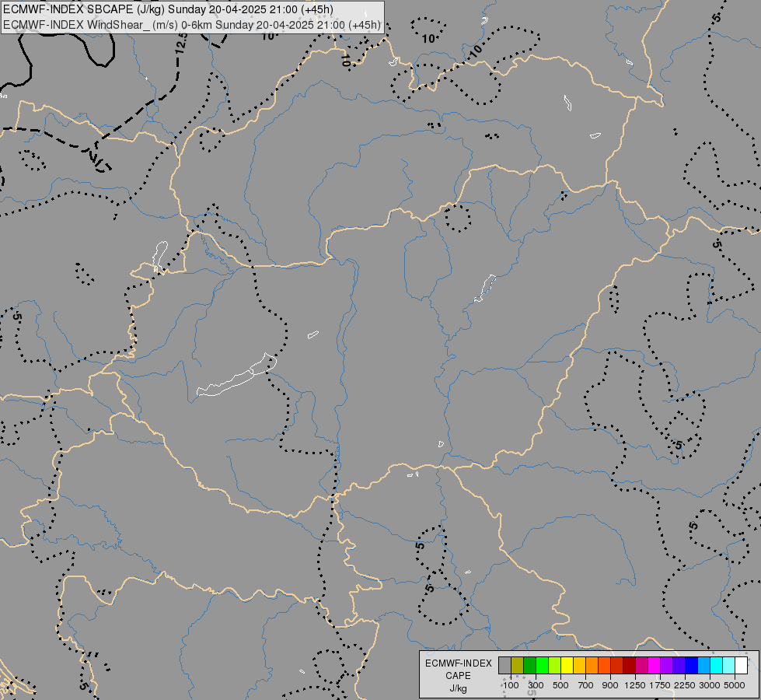
Task: Click the 900 value under the legend
Action: coord(610,685)
